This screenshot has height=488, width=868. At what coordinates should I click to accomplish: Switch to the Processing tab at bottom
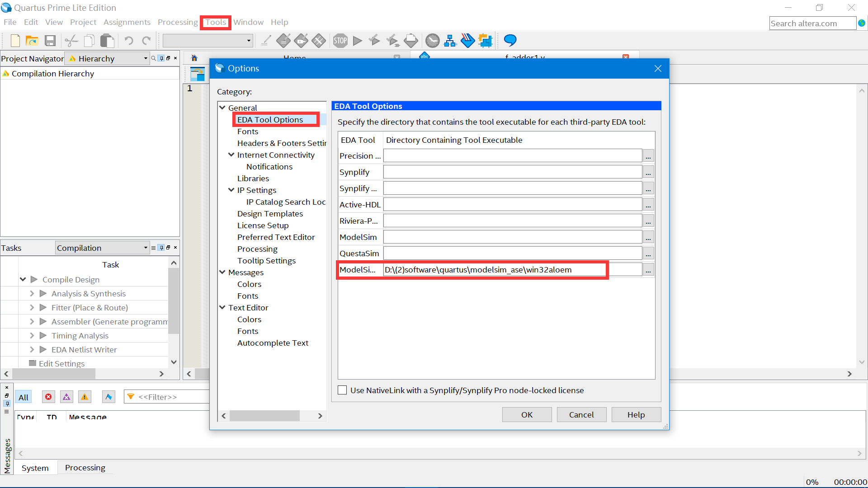click(85, 468)
